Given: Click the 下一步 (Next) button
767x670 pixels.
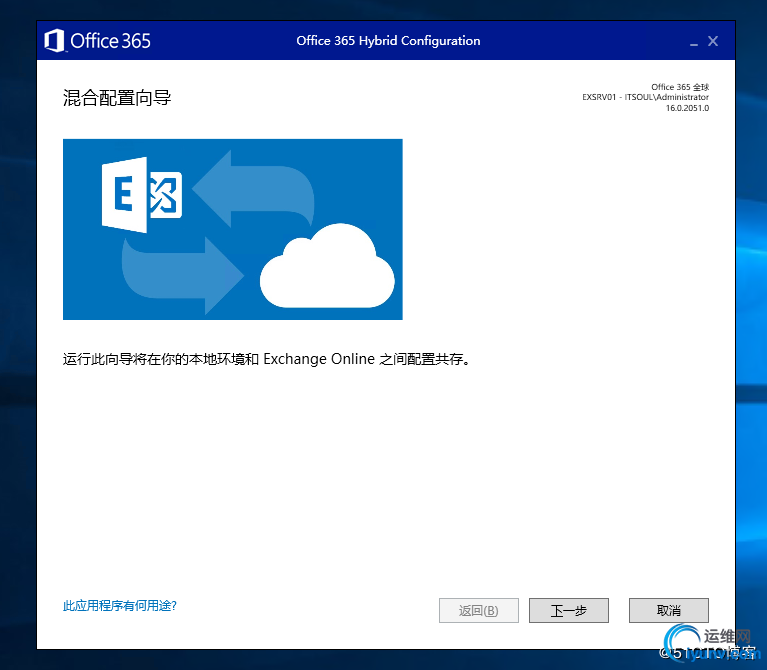Looking at the screenshot, I should (568, 610).
